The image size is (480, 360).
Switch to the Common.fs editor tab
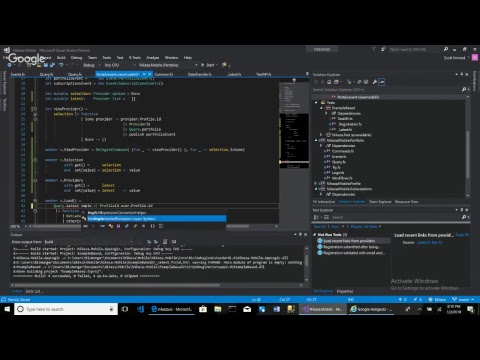coord(164,74)
